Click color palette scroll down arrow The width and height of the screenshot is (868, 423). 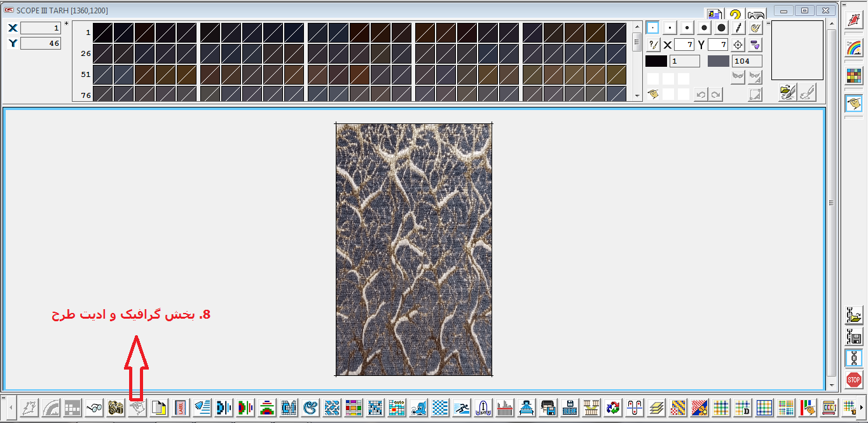click(x=638, y=97)
